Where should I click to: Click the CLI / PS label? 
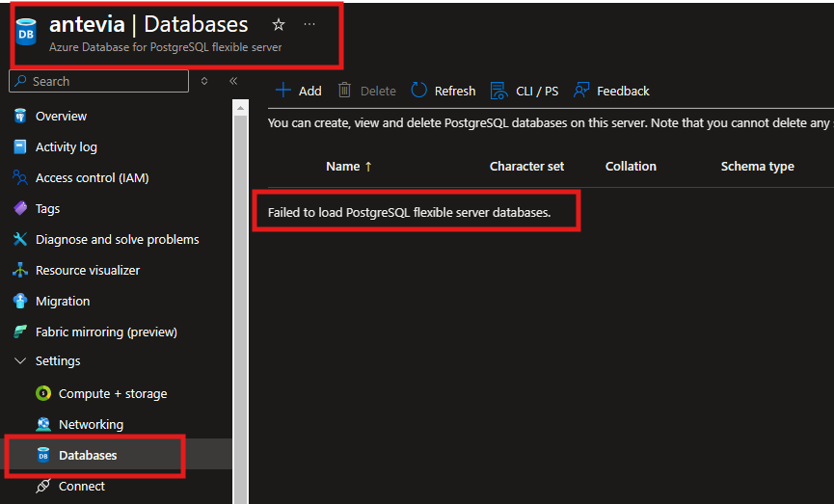(x=537, y=91)
